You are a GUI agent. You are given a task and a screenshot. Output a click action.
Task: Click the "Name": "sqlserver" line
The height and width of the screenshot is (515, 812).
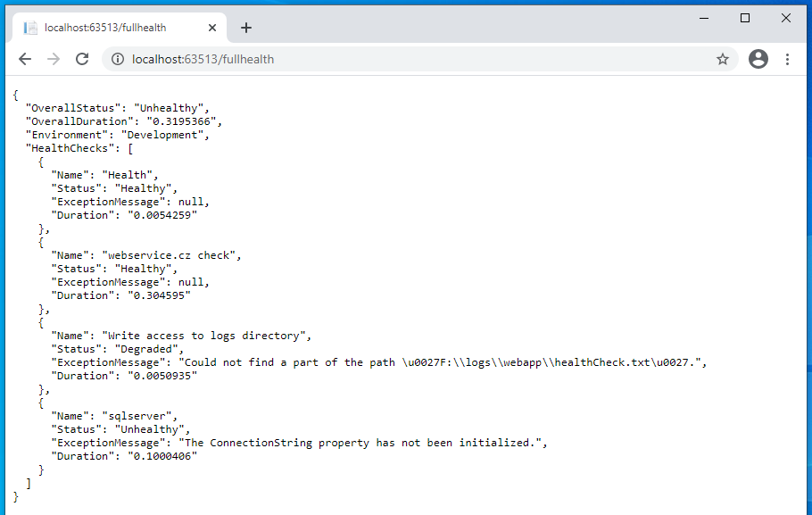point(114,416)
